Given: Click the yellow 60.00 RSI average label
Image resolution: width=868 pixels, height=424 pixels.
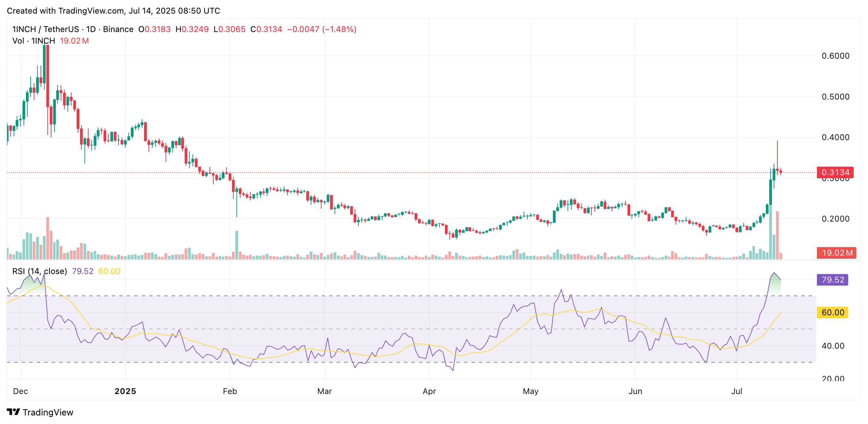Looking at the screenshot, I should coord(833,313).
